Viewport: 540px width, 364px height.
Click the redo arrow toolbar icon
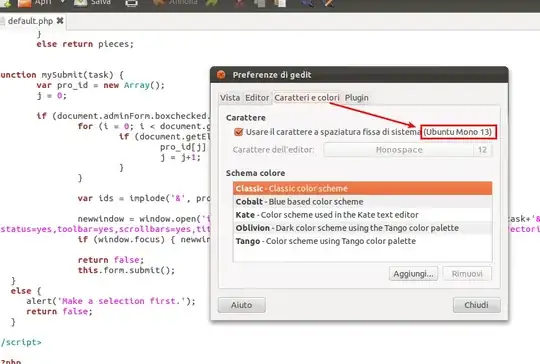(211, 3)
